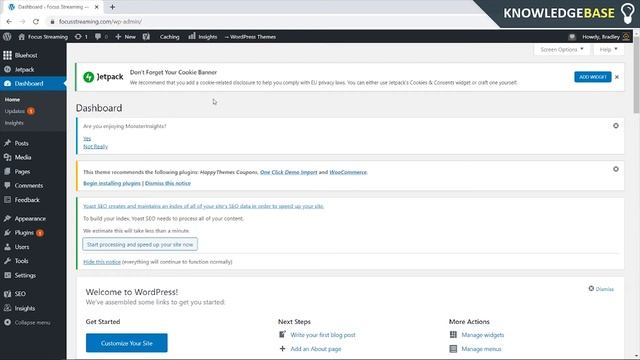
Task: Open the Caching menu in admin bar
Action: tap(169, 37)
